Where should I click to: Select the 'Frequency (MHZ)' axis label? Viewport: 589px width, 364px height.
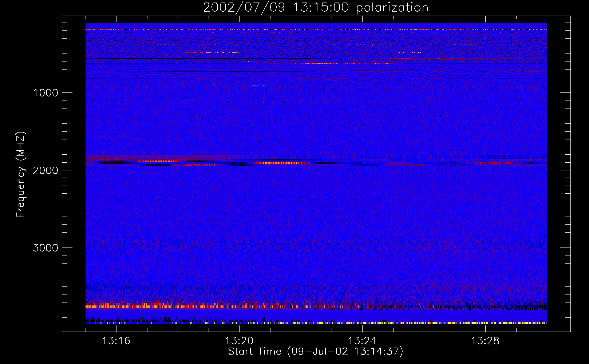click(21, 175)
